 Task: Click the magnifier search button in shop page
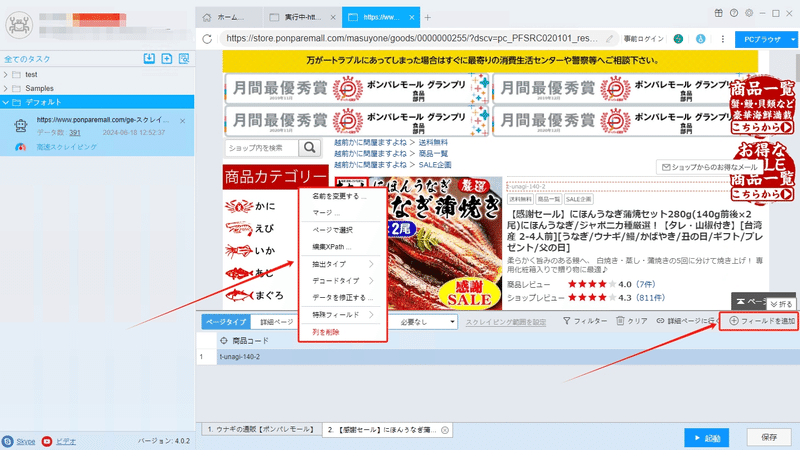pyautogui.click(x=310, y=147)
